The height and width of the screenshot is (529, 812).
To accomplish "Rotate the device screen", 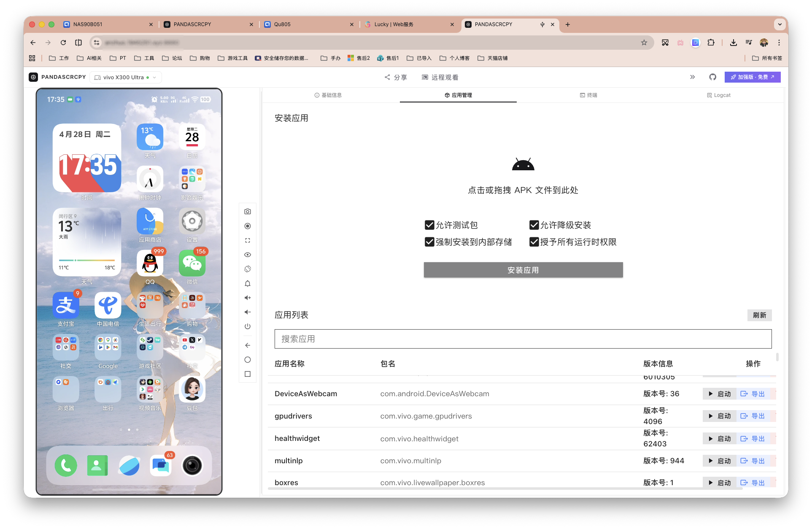I will [x=247, y=269].
